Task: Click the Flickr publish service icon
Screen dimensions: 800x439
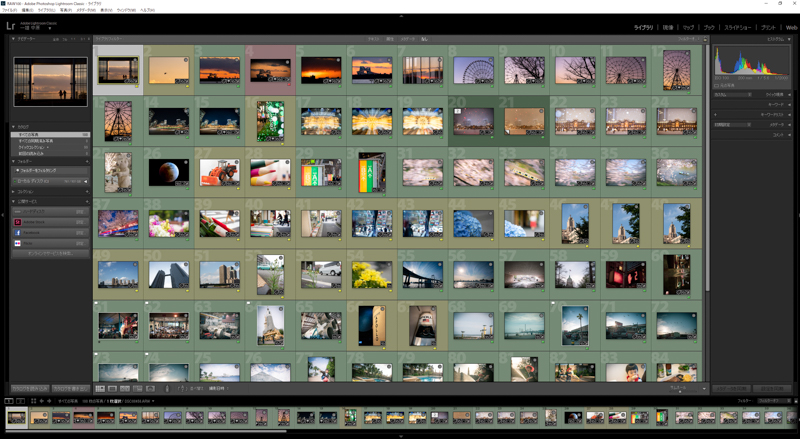Action: [x=17, y=243]
